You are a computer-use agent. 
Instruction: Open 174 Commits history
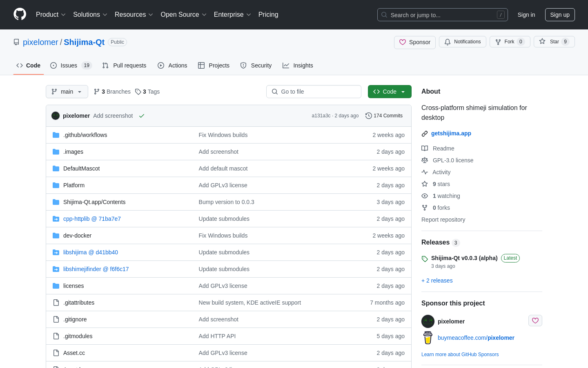384,116
